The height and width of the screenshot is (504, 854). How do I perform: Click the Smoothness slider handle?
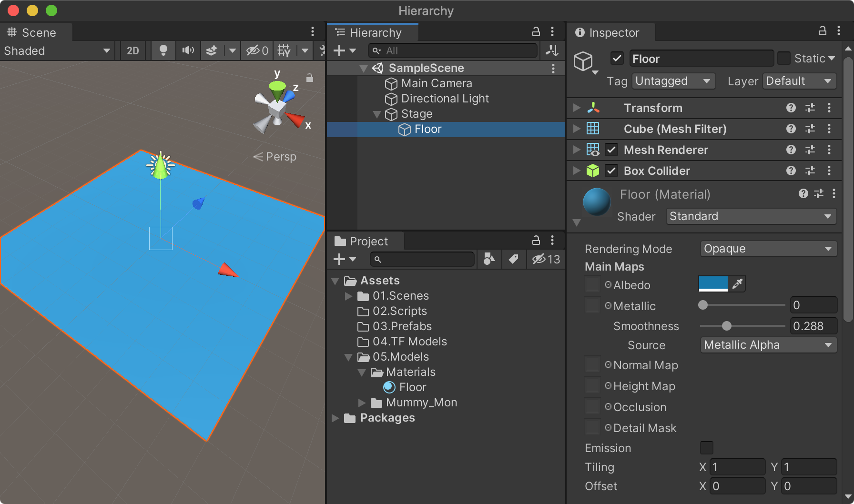[726, 326]
